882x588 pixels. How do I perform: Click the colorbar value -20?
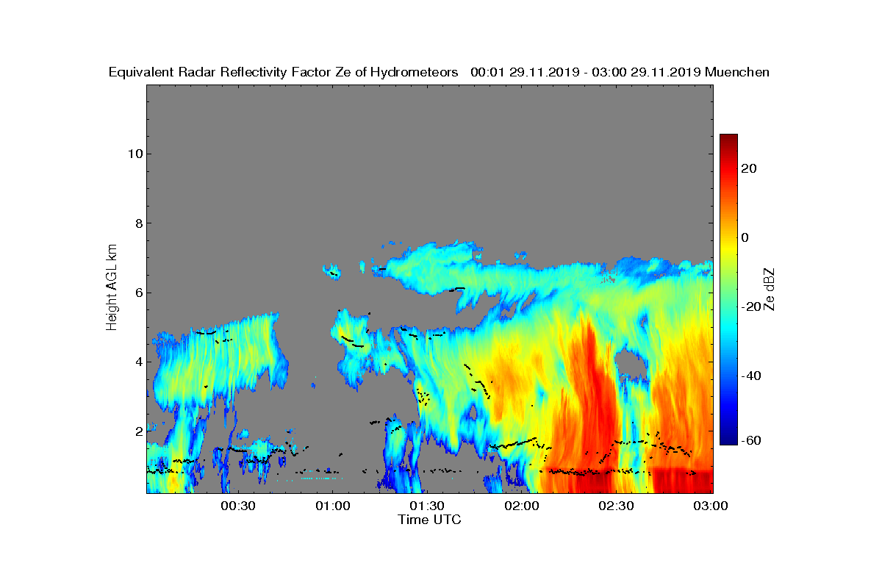click(x=751, y=306)
